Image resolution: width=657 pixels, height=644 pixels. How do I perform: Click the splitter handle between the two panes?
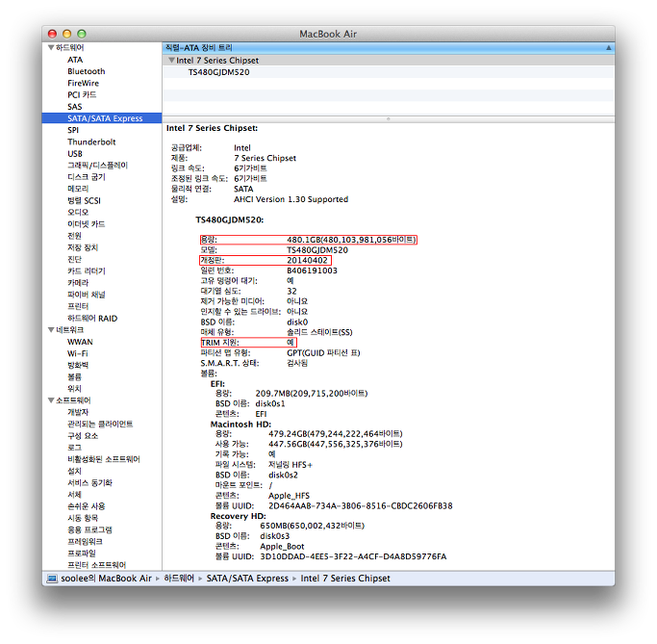(x=388, y=119)
